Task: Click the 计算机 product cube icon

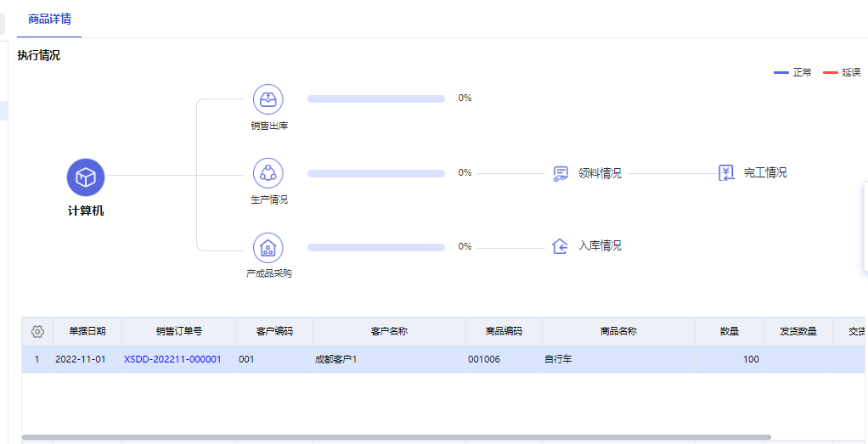Action: click(x=86, y=177)
